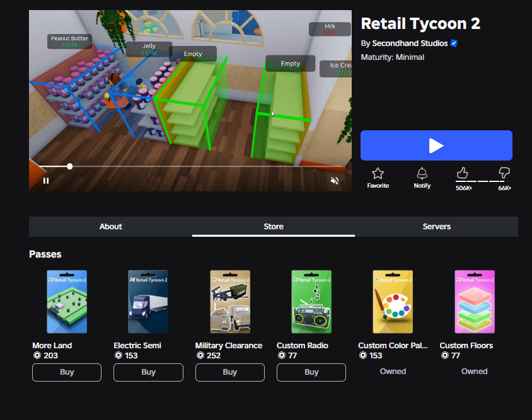
Task: Click the like-to-dislike ratio bar
Action: 483,181
